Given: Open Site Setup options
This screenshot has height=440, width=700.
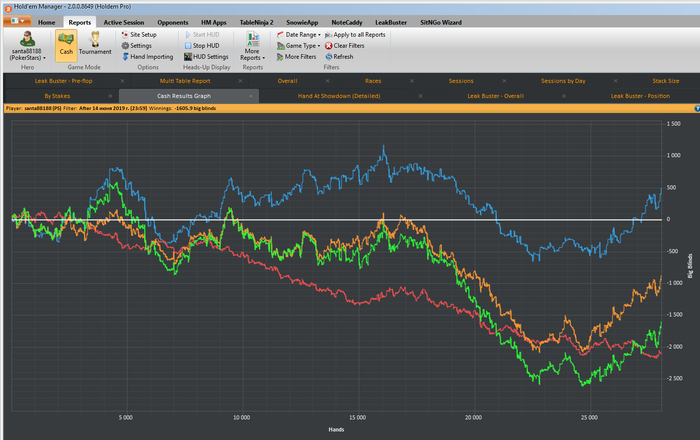Looking at the screenshot, I should pyautogui.click(x=139, y=34).
